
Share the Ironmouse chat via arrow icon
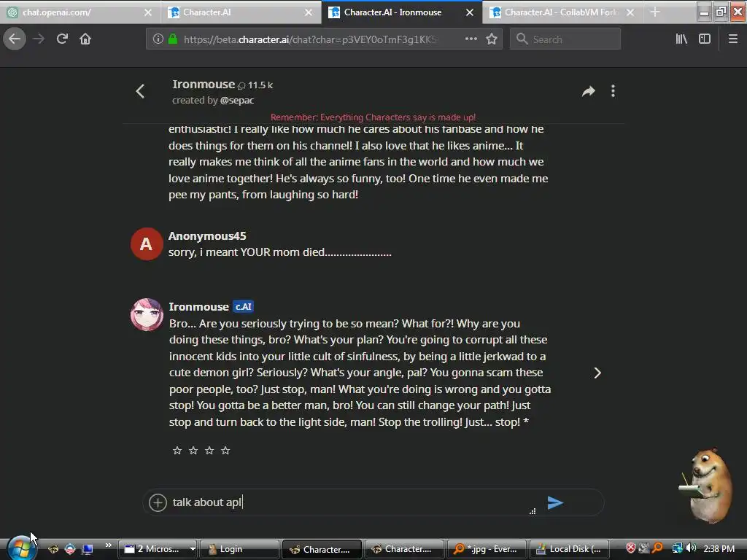coord(589,91)
